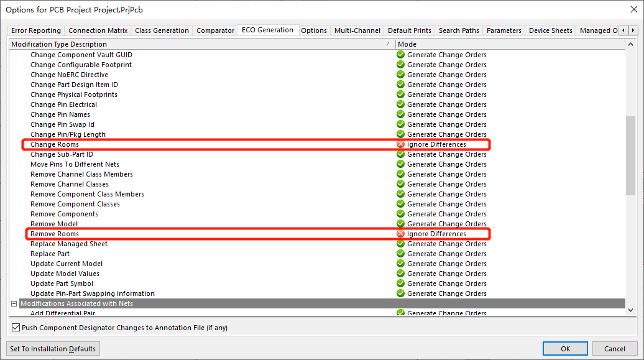644x360 pixels.
Task: Click the Mode column header
Action: pyautogui.click(x=510, y=44)
